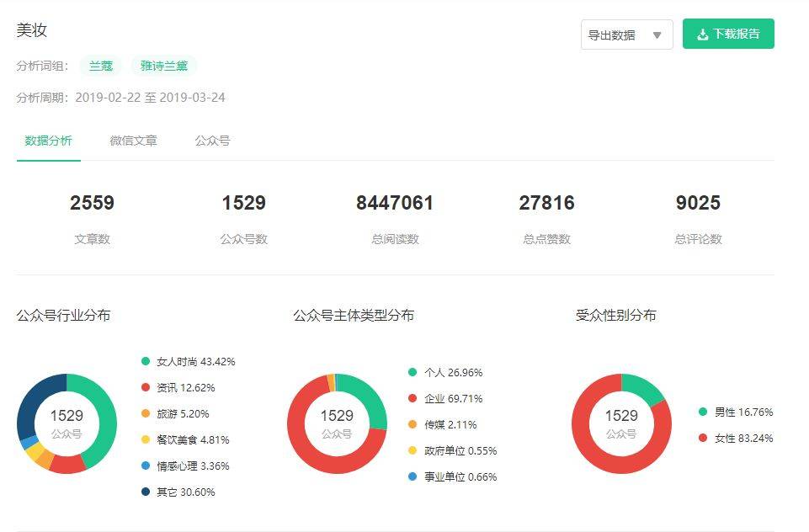Click the 兰蔻 keyword tag

pos(101,66)
